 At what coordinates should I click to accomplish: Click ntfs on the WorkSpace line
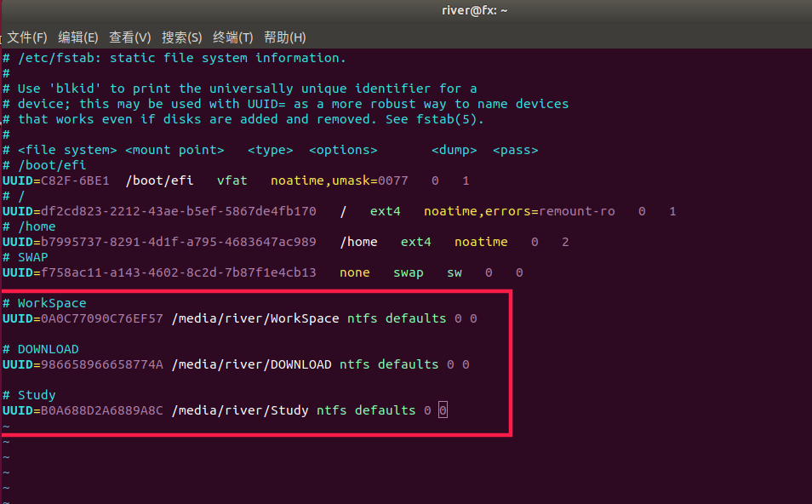coord(363,318)
